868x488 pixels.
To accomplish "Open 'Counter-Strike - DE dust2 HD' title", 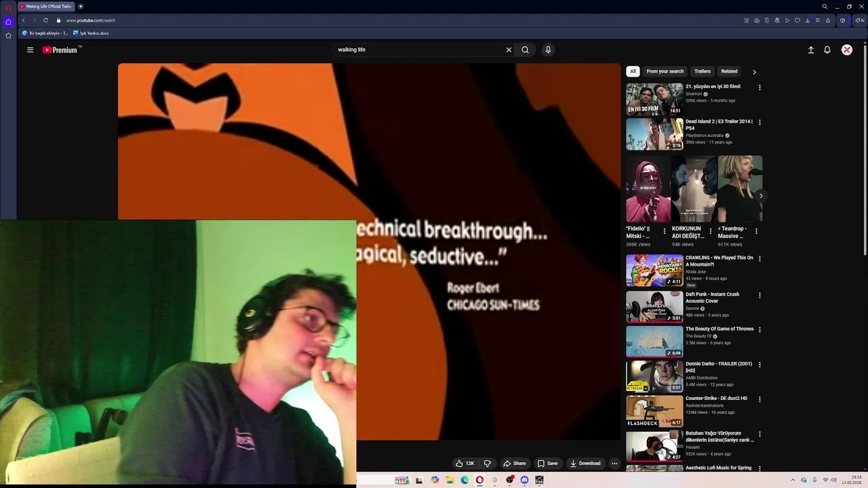I will point(716,399).
